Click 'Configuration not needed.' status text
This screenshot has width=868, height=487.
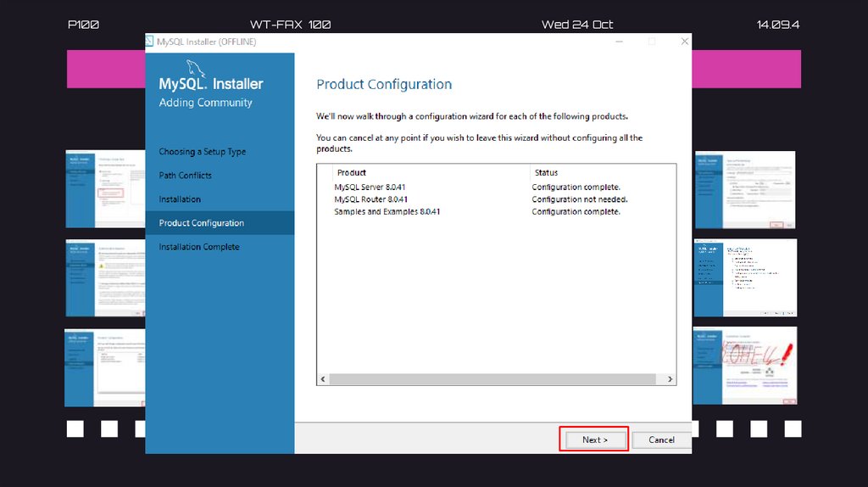coord(579,199)
